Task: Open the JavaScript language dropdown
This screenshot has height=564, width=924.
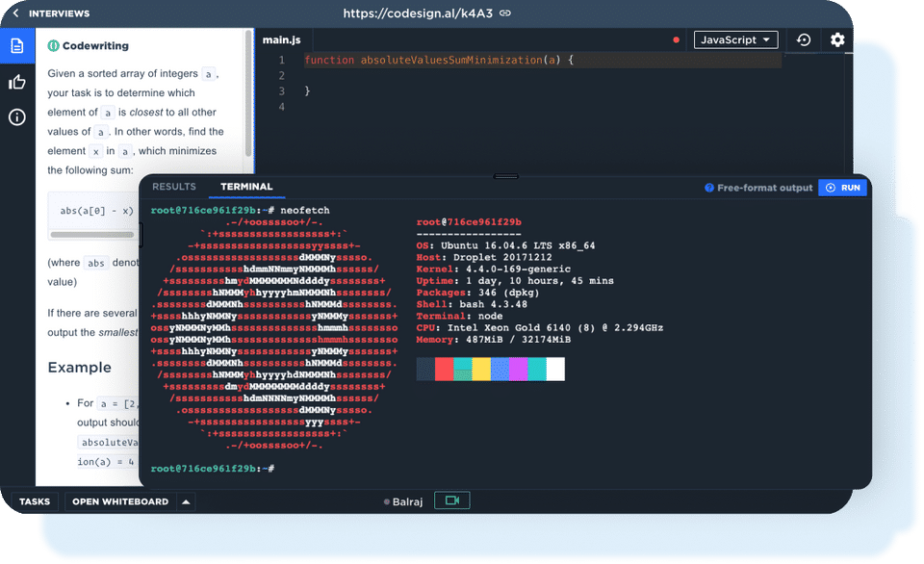Action: tap(735, 39)
